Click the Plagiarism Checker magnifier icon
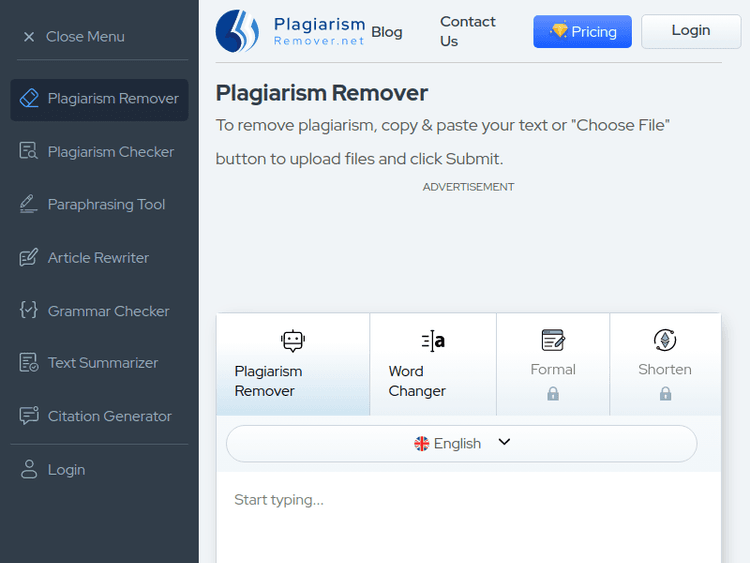This screenshot has width=750, height=563. (28, 151)
